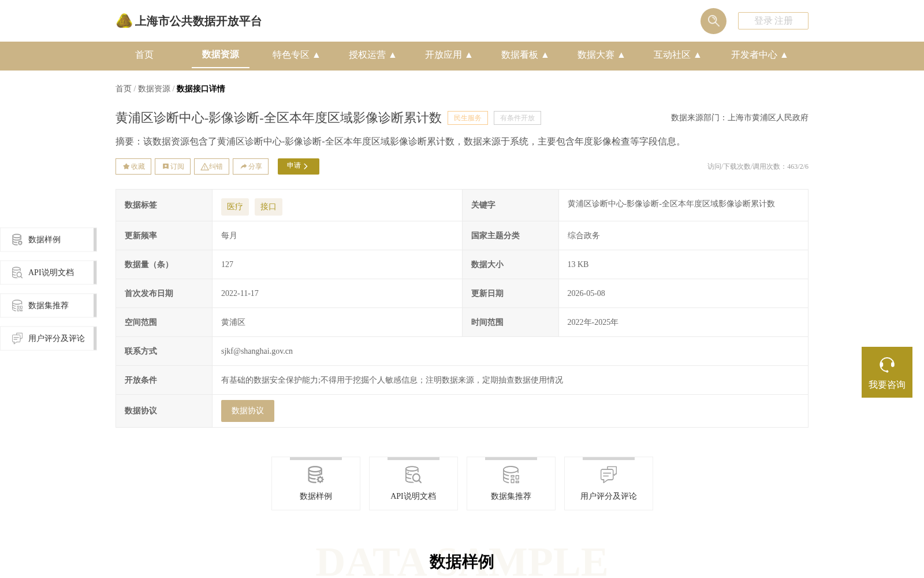Open sidebar 数据集推荐 label
The width and height of the screenshot is (924, 578).
[49, 305]
